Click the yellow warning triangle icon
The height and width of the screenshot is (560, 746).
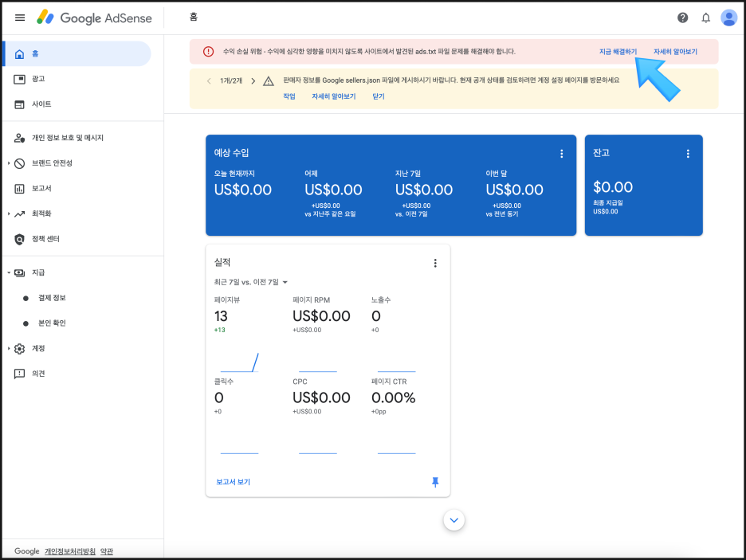click(269, 80)
